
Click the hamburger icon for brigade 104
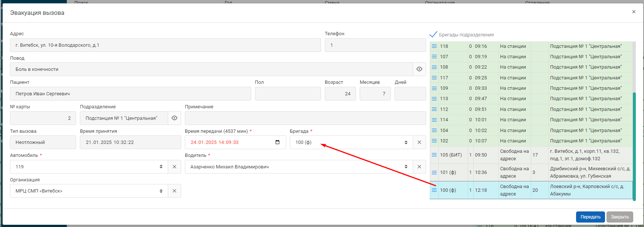pos(434,131)
